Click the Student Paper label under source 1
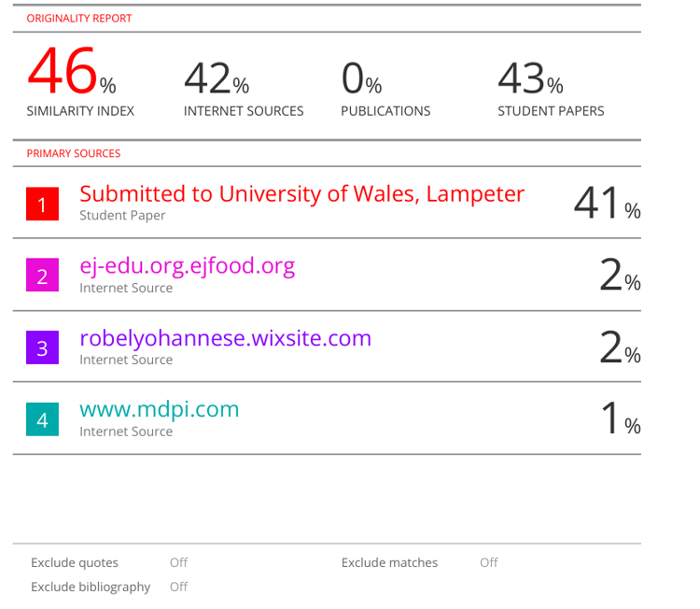The height and width of the screenshot is (609, 700). tap(122, 216)
